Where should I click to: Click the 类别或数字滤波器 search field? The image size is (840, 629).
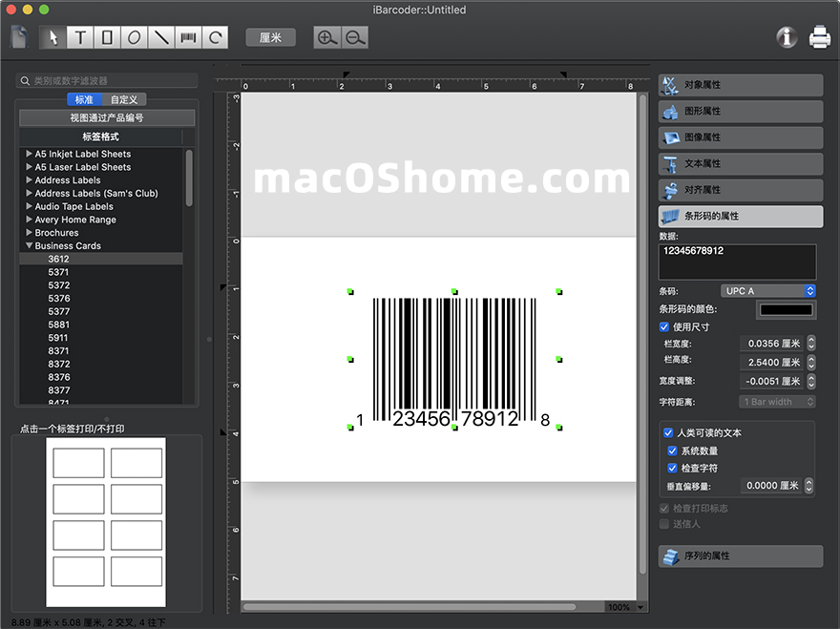107,81
